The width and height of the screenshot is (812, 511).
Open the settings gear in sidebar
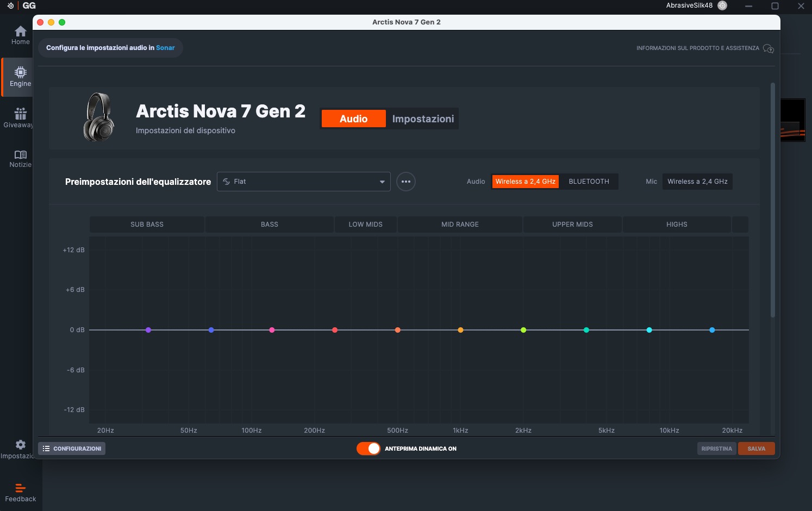click(x=20, y=445)
